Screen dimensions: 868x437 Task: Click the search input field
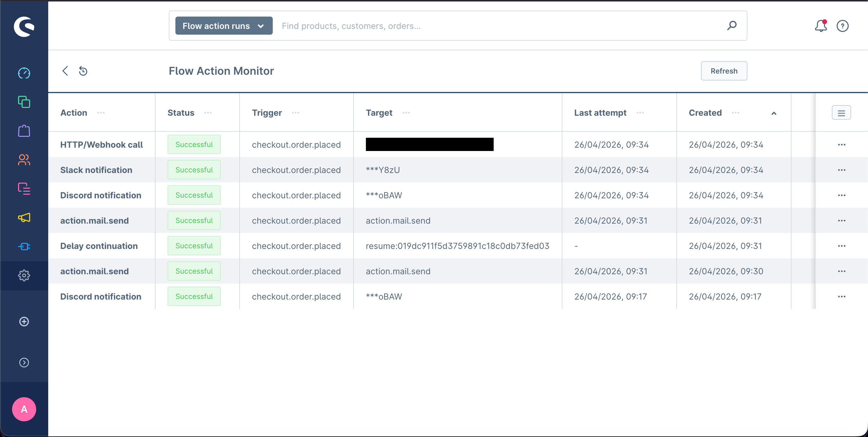[499, 26]
